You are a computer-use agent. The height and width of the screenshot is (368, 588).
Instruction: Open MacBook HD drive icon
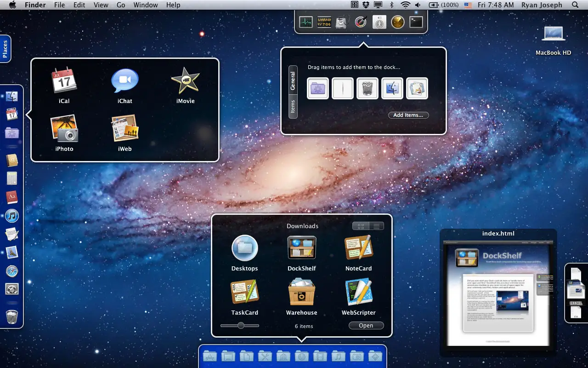(554, 40)
